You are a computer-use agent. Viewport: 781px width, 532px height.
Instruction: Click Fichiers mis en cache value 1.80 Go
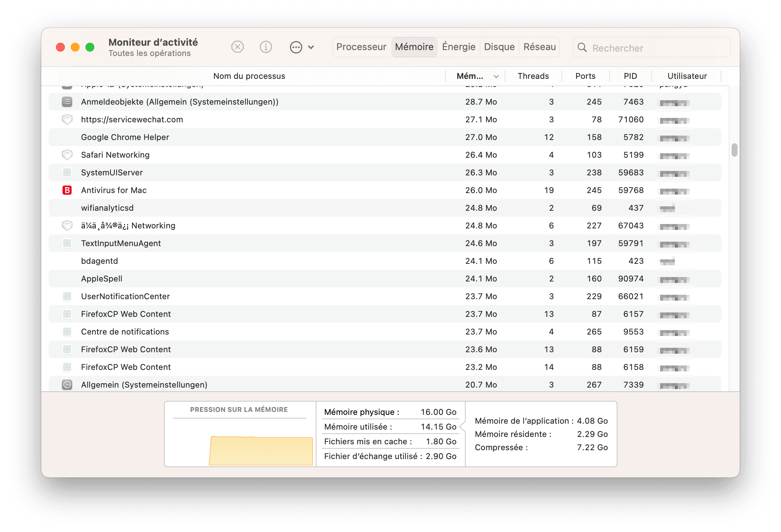pos(441,441)
